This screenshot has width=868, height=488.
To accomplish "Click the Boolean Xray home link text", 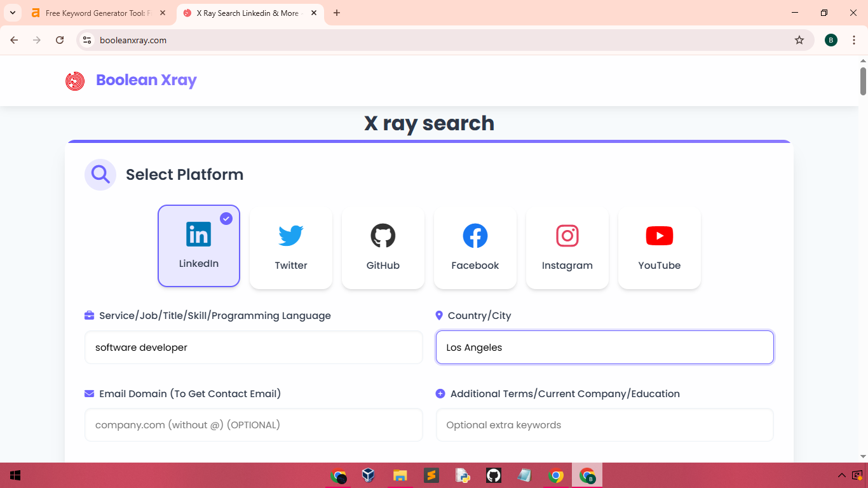I will [146, 80].
